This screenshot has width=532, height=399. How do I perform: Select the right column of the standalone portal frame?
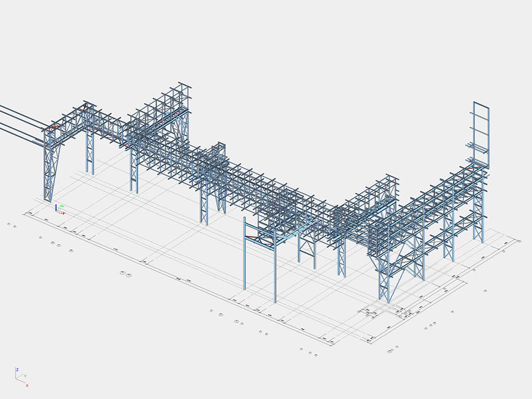pos(275,272)
